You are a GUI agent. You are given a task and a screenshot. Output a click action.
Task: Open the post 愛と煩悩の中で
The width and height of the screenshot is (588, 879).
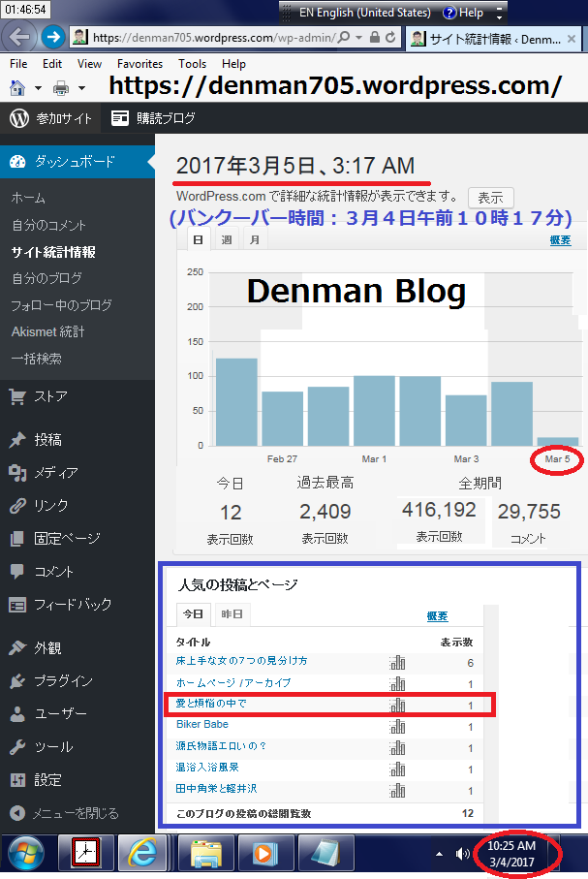coord(211,703)
